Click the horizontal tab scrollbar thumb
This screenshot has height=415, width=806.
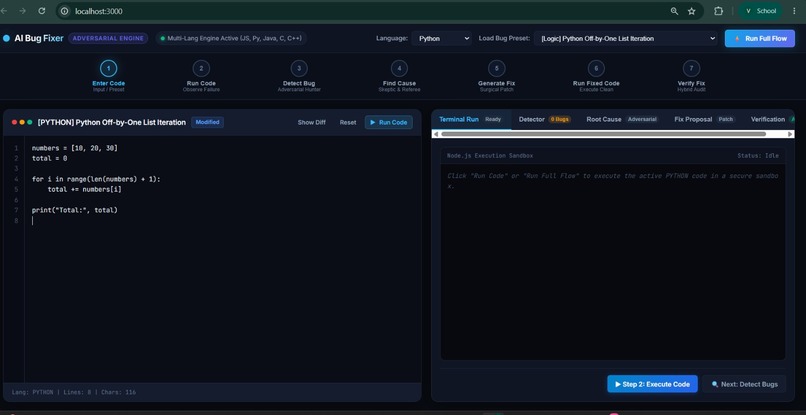(x=603, y=134)
